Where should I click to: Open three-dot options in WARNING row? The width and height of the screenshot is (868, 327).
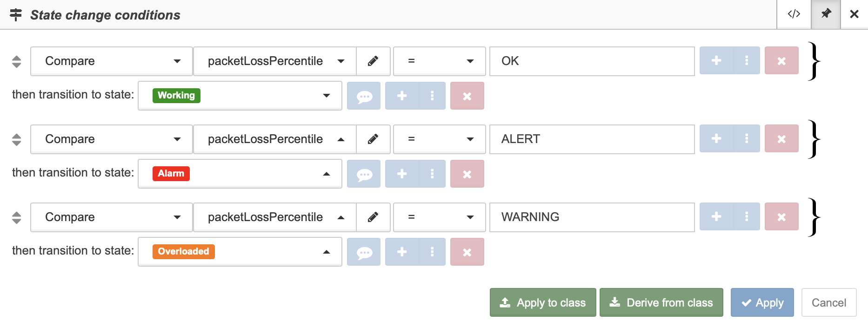[x=747, y=216]
